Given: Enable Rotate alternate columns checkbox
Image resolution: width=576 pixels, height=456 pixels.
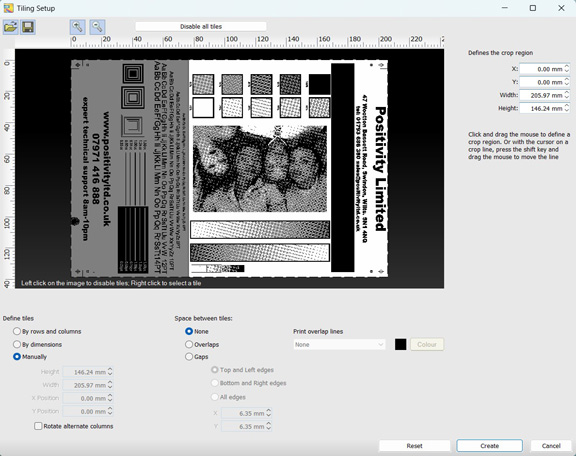Looking at the screenshot, I should coord(74,426).
